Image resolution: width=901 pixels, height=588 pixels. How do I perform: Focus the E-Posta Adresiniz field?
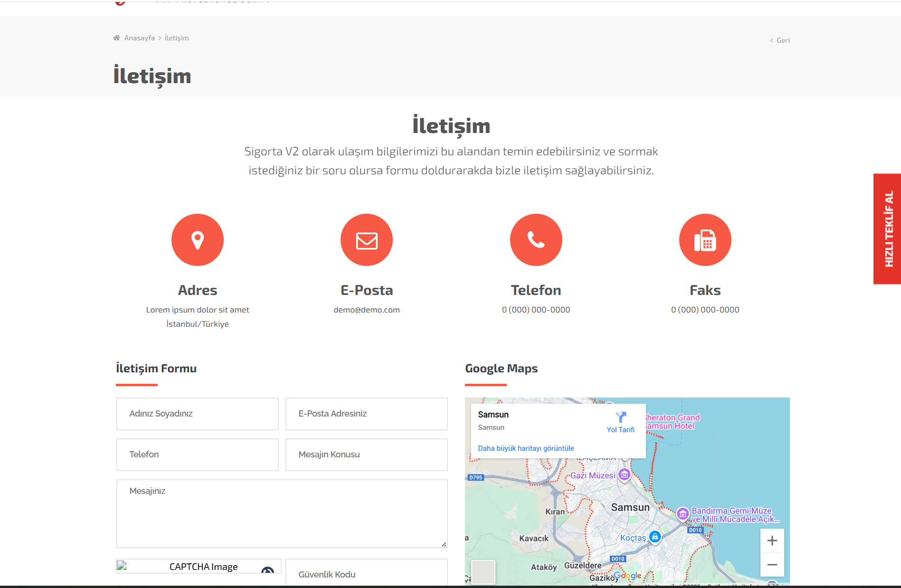coord(366,414)
